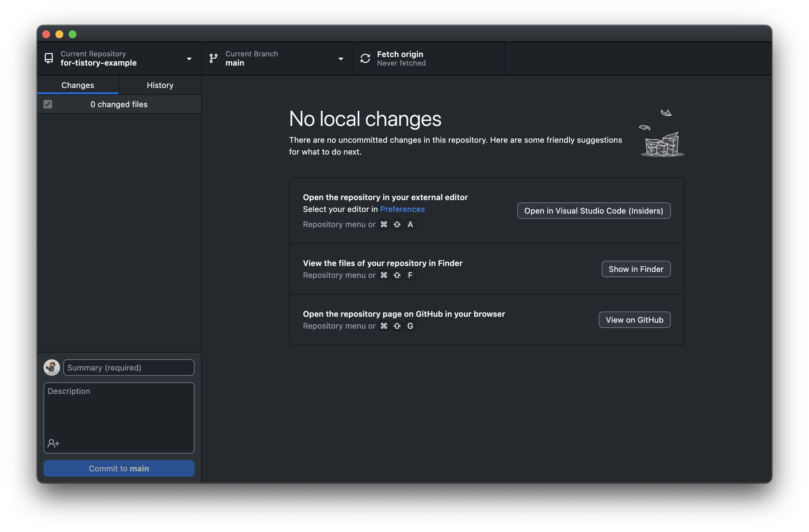The height and width of the screenshot is (532, 809).
Task: Open the Preferences link
Action: pos(402,209)
